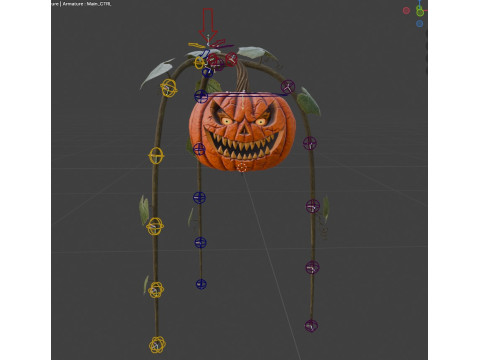Select the blue controller at the pumpkin's top-left rim
480x360 pixels.
point(201,96)
